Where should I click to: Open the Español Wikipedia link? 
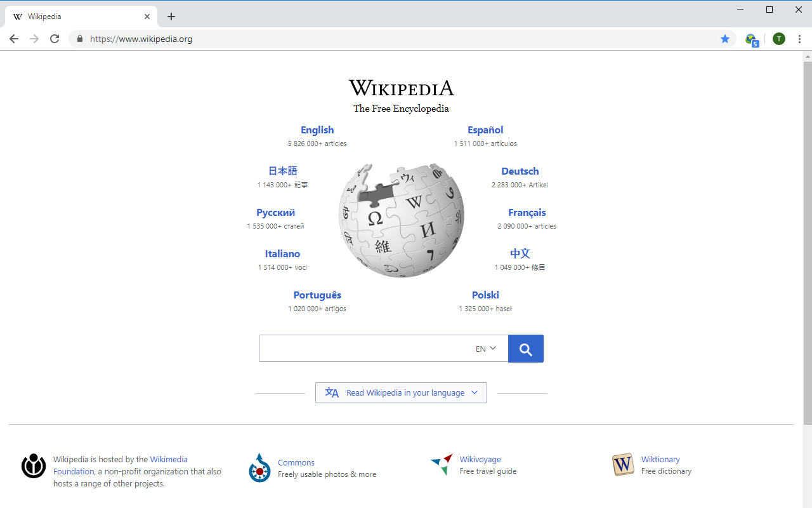coord(485,130)
